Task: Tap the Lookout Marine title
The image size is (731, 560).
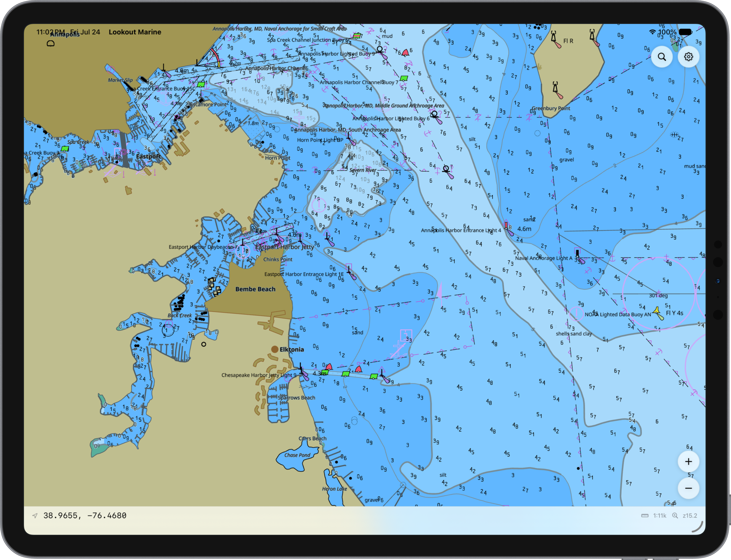Action: point(135,32)
